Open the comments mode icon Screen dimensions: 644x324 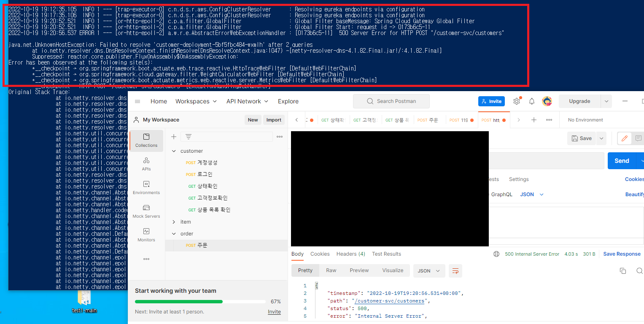(638, 138)
